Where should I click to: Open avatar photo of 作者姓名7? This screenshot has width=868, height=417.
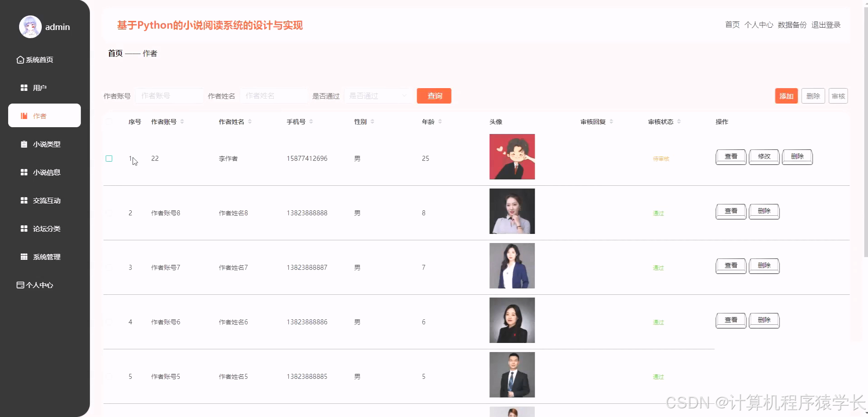[512, 266]
